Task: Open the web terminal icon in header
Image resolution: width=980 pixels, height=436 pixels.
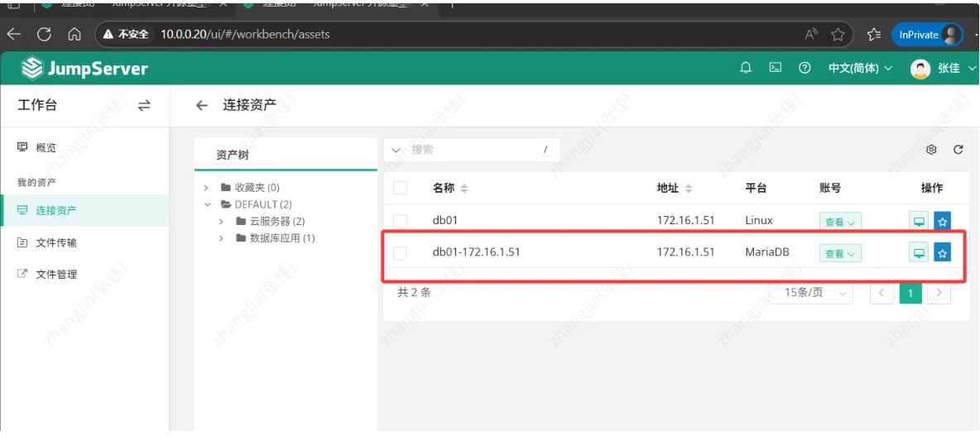Action: pos(775,68)
